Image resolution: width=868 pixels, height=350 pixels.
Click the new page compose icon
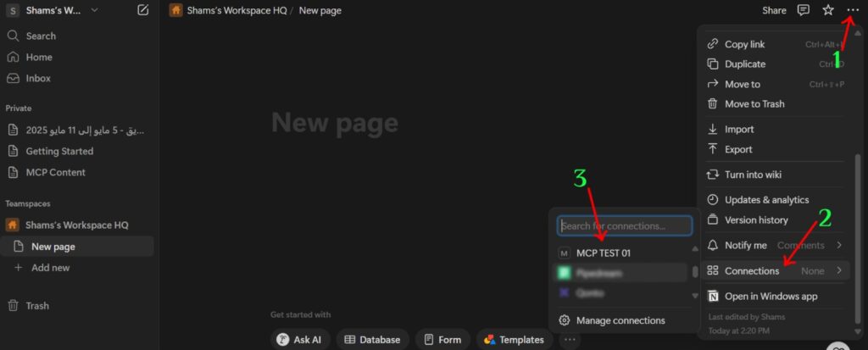point(142,10)
